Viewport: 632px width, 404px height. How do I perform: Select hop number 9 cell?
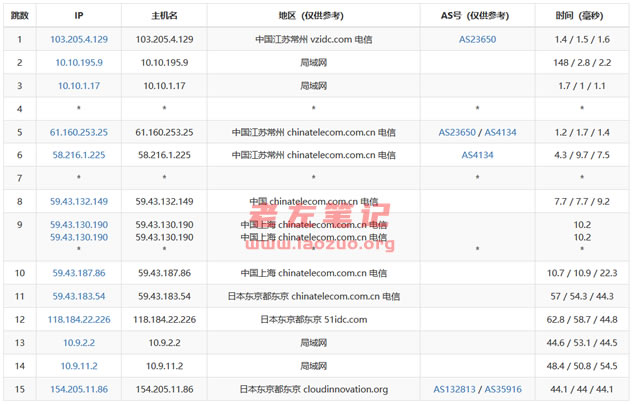(20, 237)
